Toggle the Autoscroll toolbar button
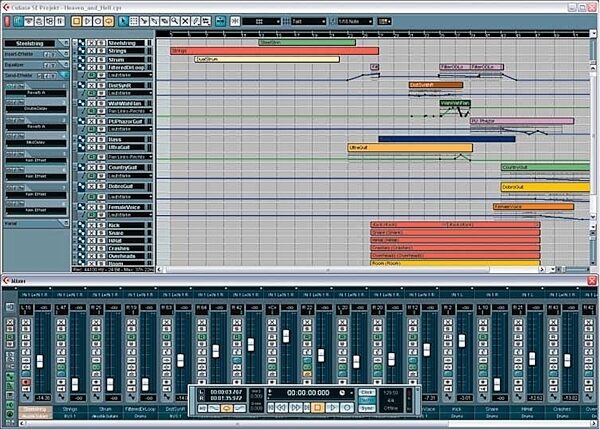600x430 pixels. point(220,21)
